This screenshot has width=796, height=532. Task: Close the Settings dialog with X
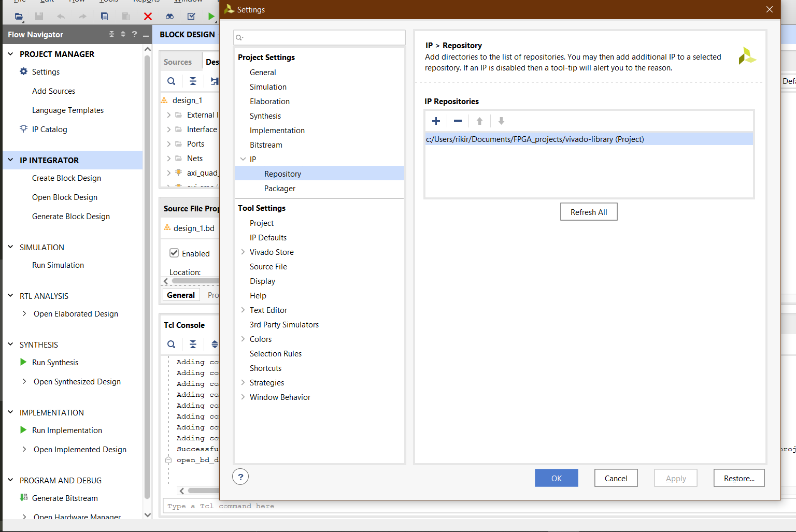tap(770, 9)
